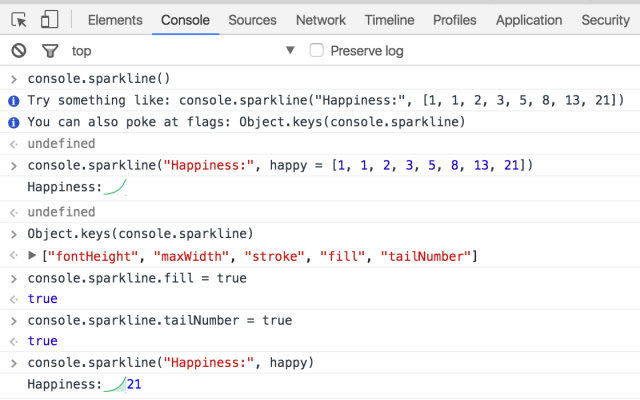Open the top execution context dropdown
The image size is (640, 400).
click(183, 51)
